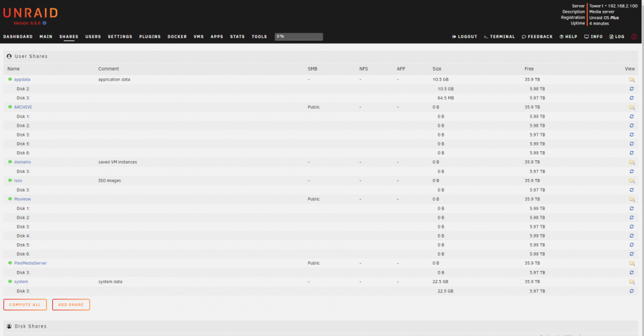The height and width of the screenshot is (336, 644).
Task: Recompute system Disk 3 size icon
Action: coord(632,291)
